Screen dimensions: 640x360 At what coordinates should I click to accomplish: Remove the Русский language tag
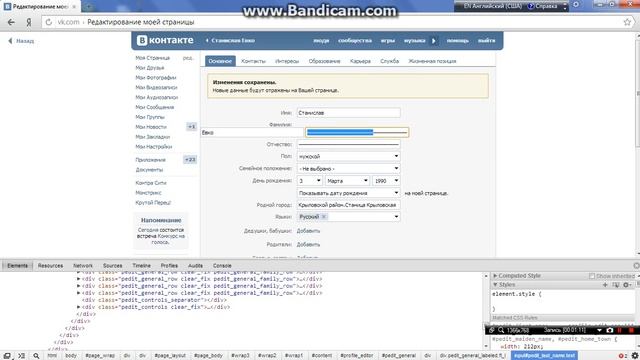click(324, 217)
